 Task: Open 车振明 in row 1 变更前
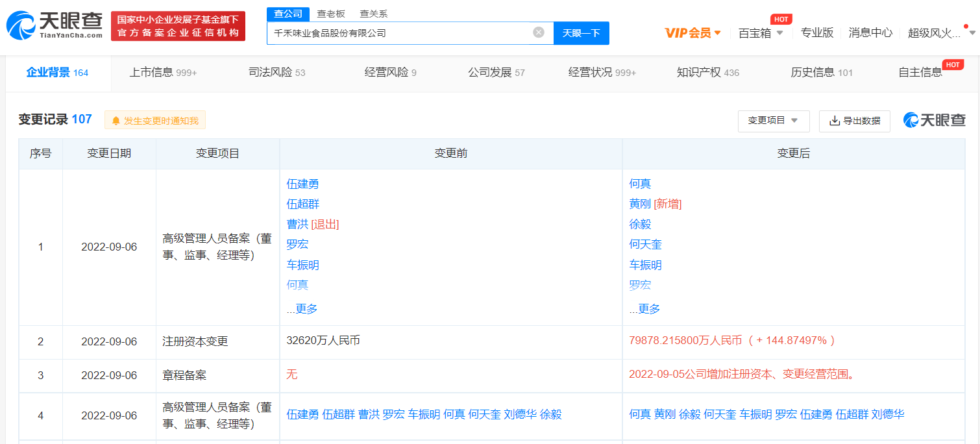point(303,265)
